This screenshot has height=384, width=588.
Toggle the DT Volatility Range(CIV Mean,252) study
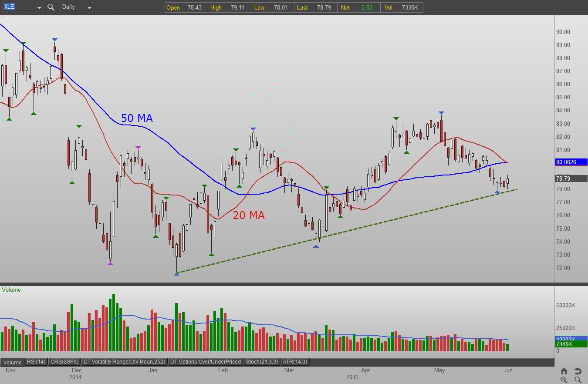(125, 362)
